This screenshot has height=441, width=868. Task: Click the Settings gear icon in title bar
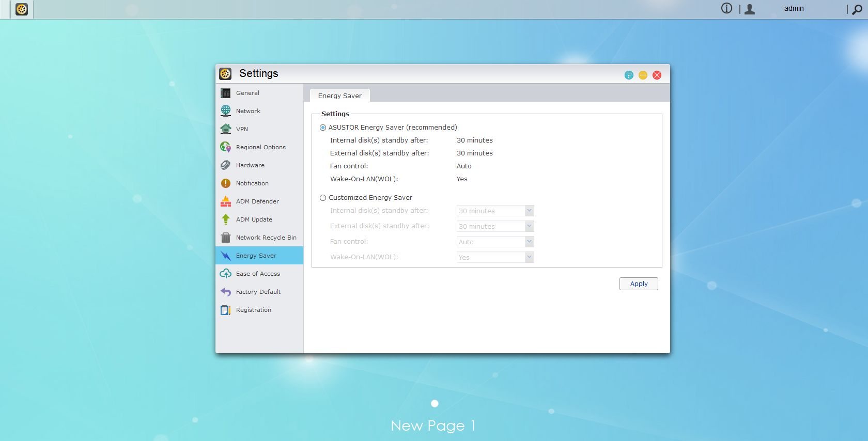[225, 74]
